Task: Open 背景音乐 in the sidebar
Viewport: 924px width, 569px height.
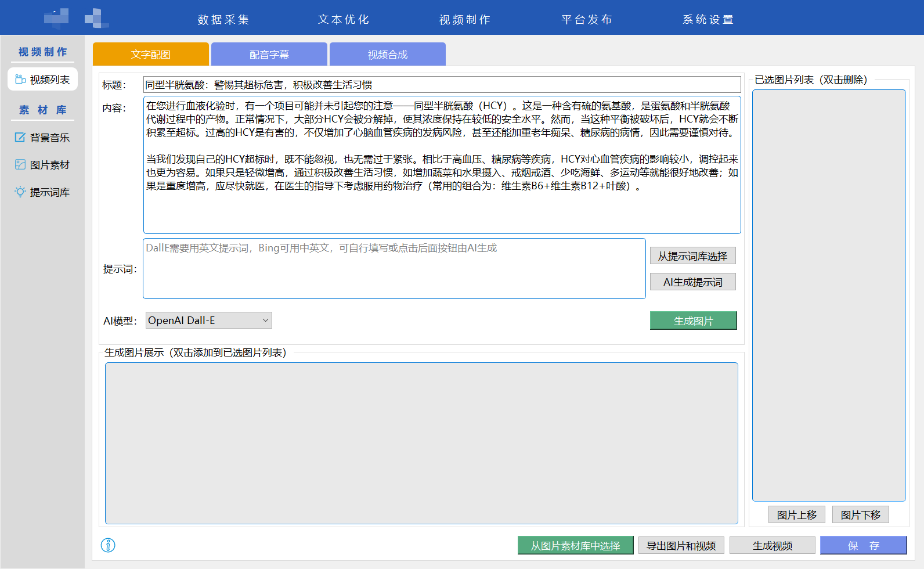Action: tap(42, 138)
